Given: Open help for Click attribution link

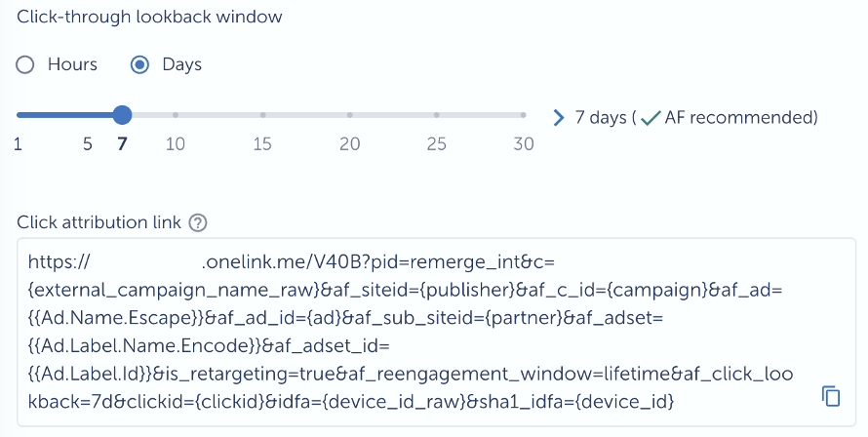Looking at the screenshot, I should pyautogui.click(x=198, y=222).
